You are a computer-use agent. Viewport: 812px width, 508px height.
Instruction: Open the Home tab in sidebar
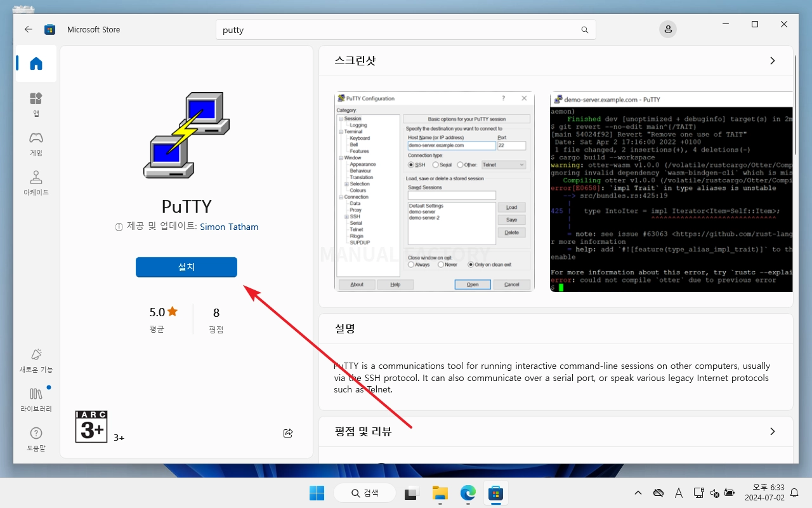36,63
